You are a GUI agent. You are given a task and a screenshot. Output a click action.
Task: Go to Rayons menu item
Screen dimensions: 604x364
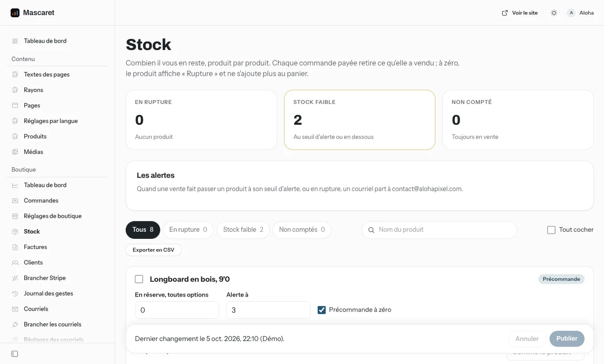point(57,90)
